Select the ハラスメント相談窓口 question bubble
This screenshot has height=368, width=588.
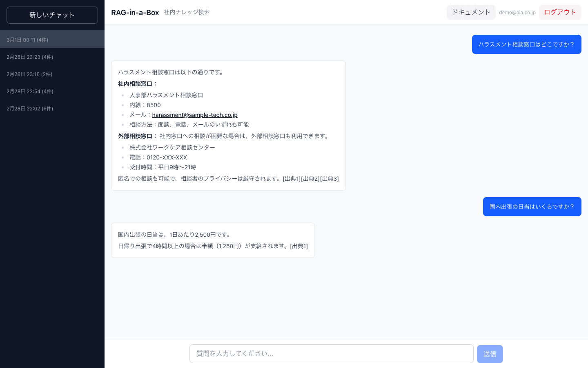(x=526, y=44)
